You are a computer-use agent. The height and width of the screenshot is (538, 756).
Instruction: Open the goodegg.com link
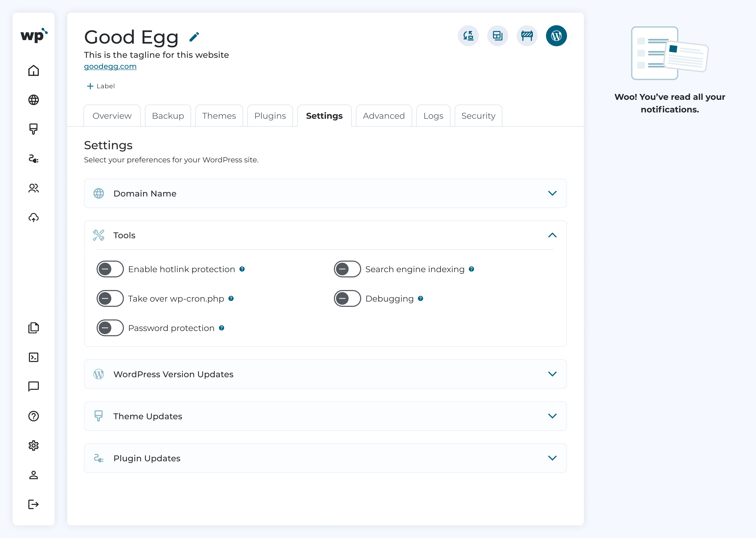tap(110, 66)
